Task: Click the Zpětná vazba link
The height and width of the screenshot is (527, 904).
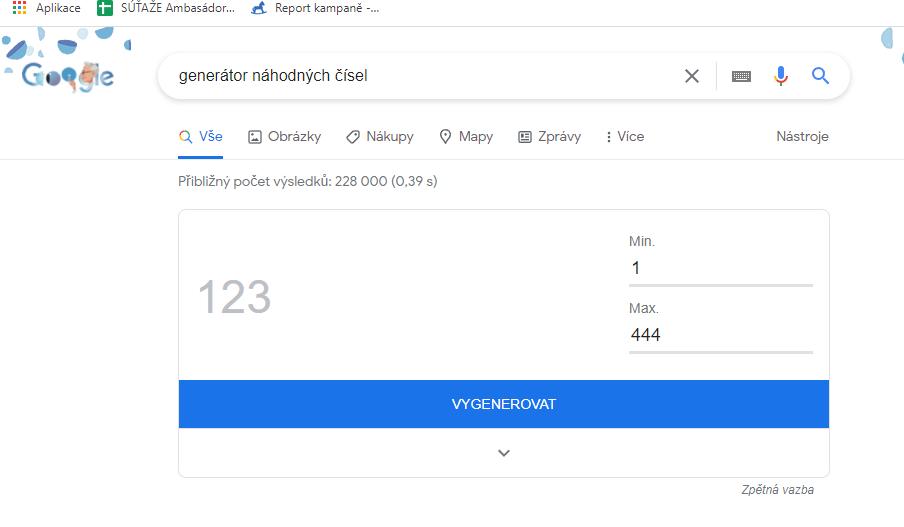Action: tap(777, 490)
